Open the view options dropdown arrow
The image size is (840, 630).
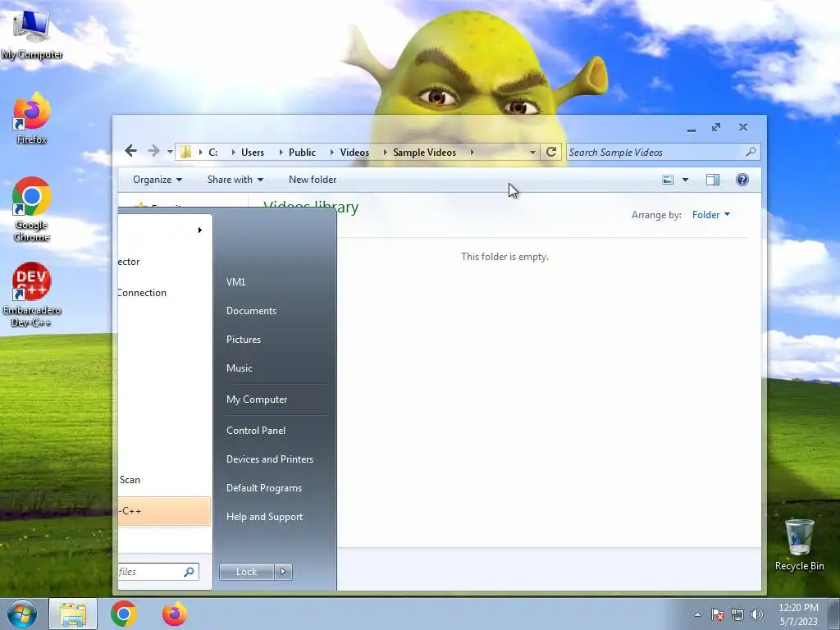tap(685, 180)
